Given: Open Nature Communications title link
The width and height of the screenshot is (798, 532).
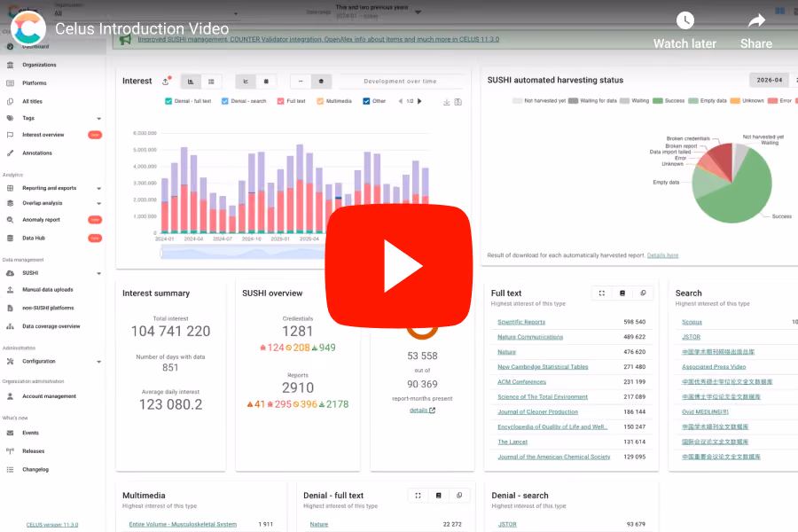Looking at the screenshot, I should pyautogui.click(x=530, y=337).
